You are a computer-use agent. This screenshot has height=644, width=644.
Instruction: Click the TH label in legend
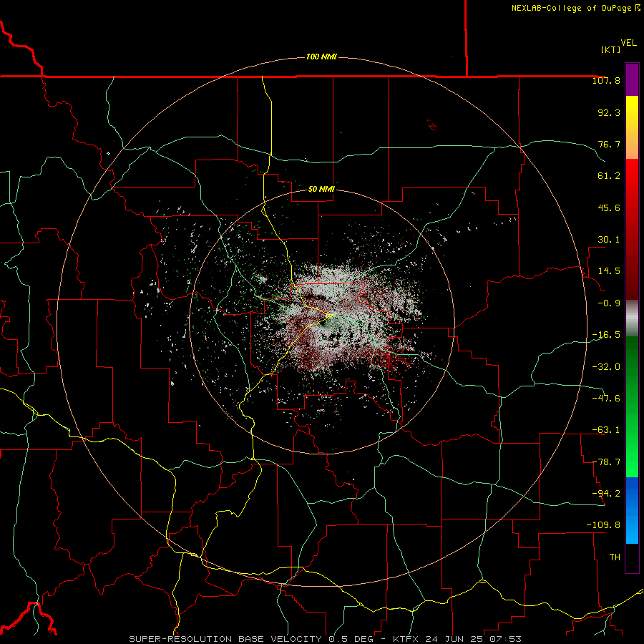615,557
